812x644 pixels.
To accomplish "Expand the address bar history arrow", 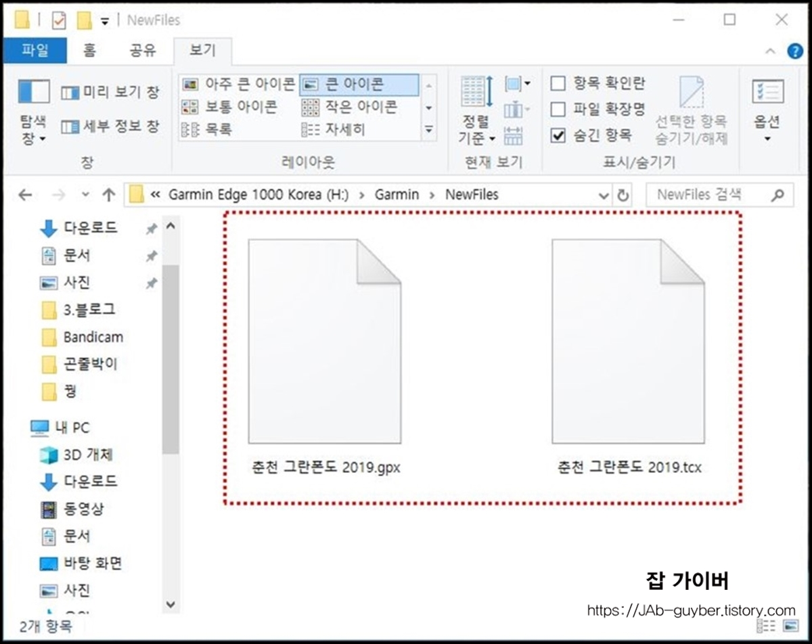I will coord(602,195).
